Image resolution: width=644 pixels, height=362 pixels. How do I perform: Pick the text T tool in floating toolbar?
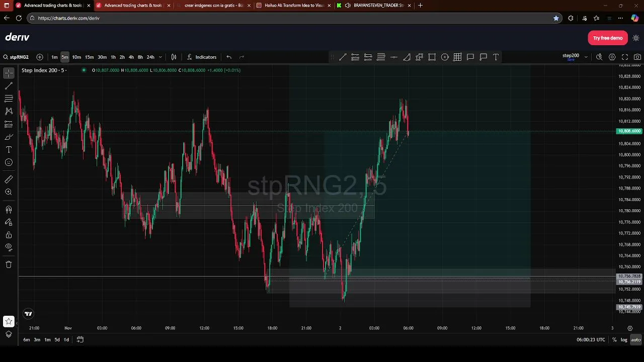496,57
